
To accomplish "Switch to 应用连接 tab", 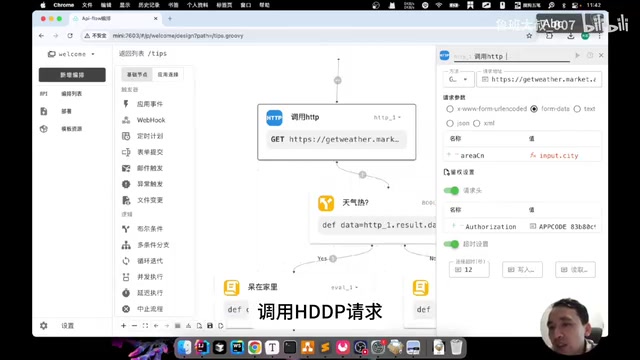I will 168,75.
